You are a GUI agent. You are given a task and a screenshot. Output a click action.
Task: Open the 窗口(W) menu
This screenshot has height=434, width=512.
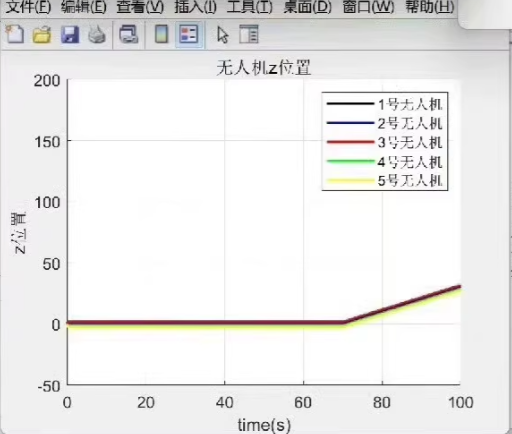click(368, 7)
